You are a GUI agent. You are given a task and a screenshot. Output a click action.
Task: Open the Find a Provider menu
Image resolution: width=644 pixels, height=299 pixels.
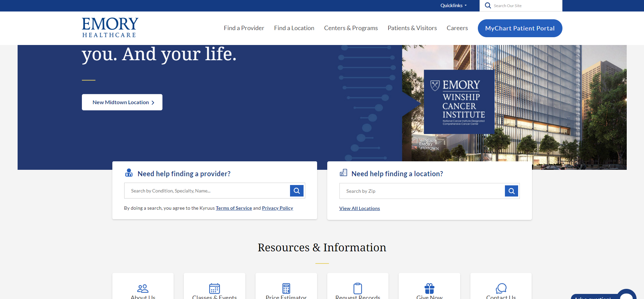[x=244, y=28]
